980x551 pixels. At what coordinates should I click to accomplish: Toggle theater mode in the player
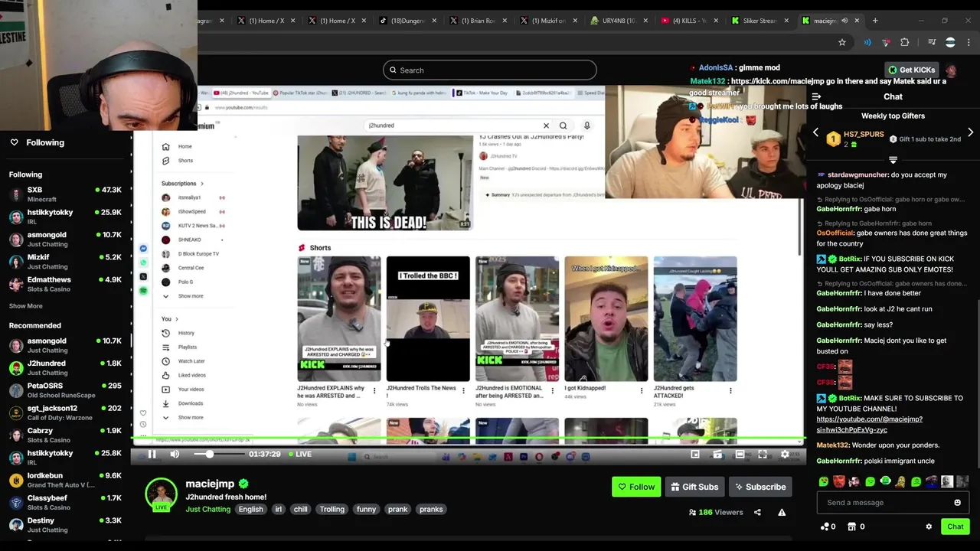(740, 455)
